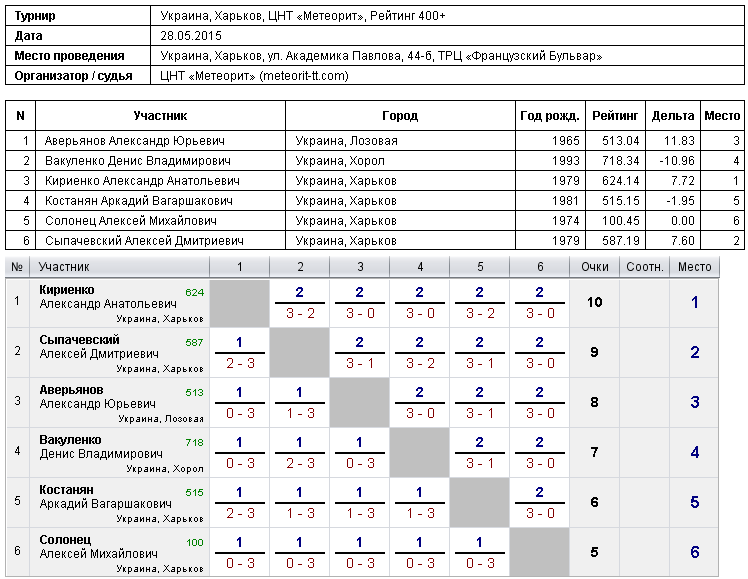This screenshot has height=579, width=748.
Task: Click Кириенко vs player 2 score 3 - 2
Action: tap(300, 314)
